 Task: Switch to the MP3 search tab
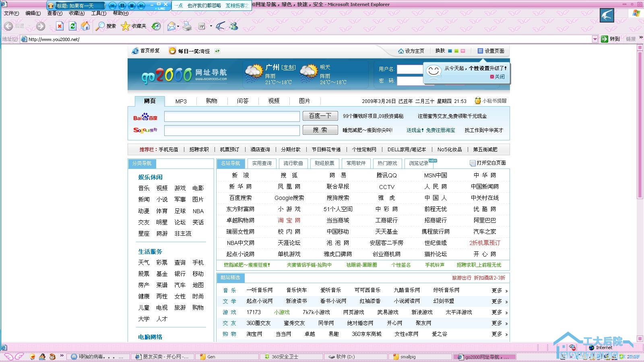point(181,101)
